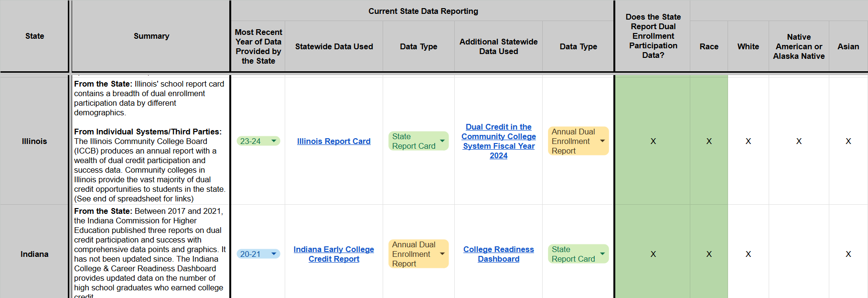Open the College Readiness Dashboard link

pos(499,254)
